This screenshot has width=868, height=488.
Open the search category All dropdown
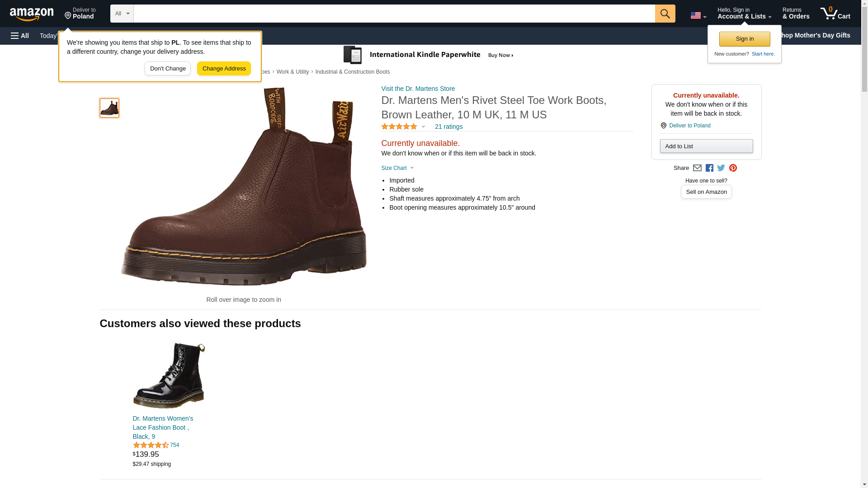(122, 14)
